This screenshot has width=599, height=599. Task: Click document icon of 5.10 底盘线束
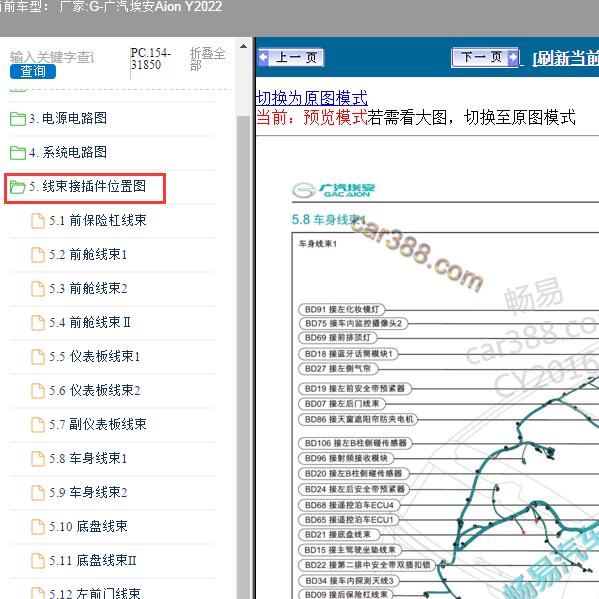[38, 527]
